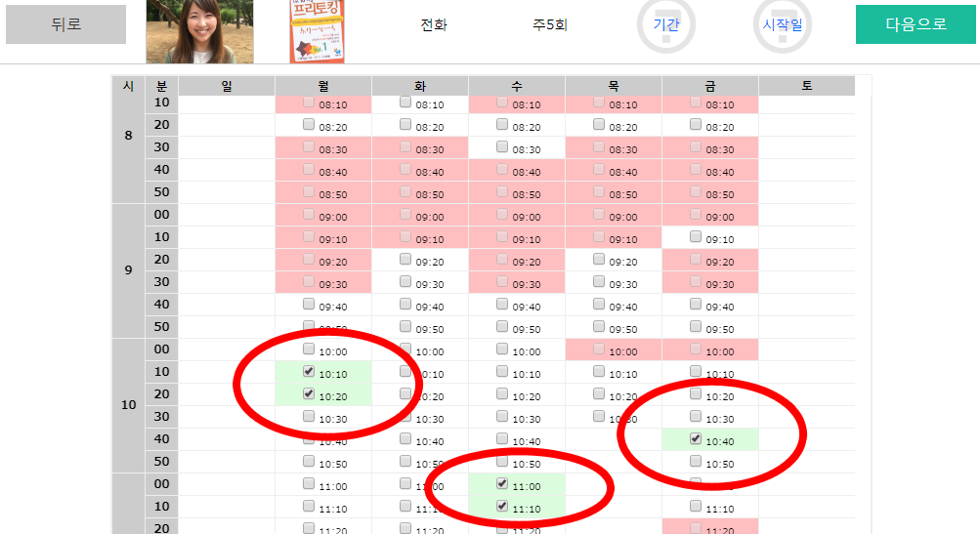Image resolution: width=980 pixels, height=534 pixels.
Task: Check the Thursday 09:40 time slot
Action: tap(599, 304)
